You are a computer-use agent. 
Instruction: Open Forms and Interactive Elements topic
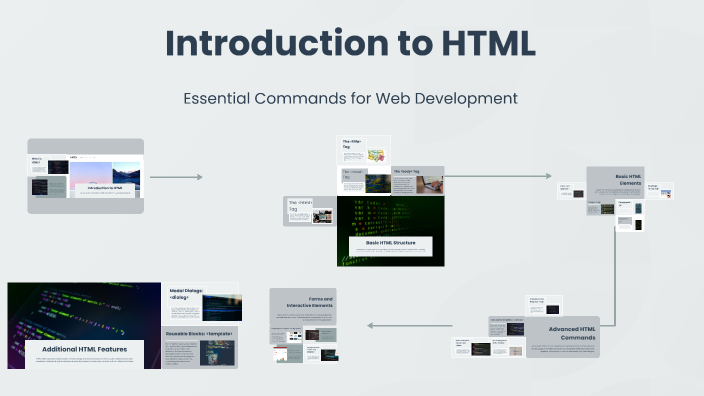[x=303, y=307]
